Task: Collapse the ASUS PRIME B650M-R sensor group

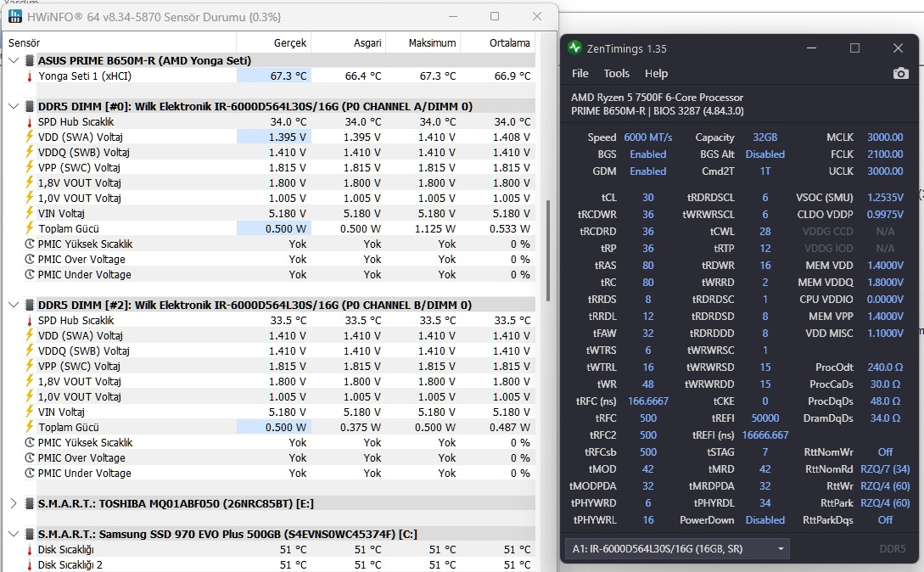Action: click(14, 61)
